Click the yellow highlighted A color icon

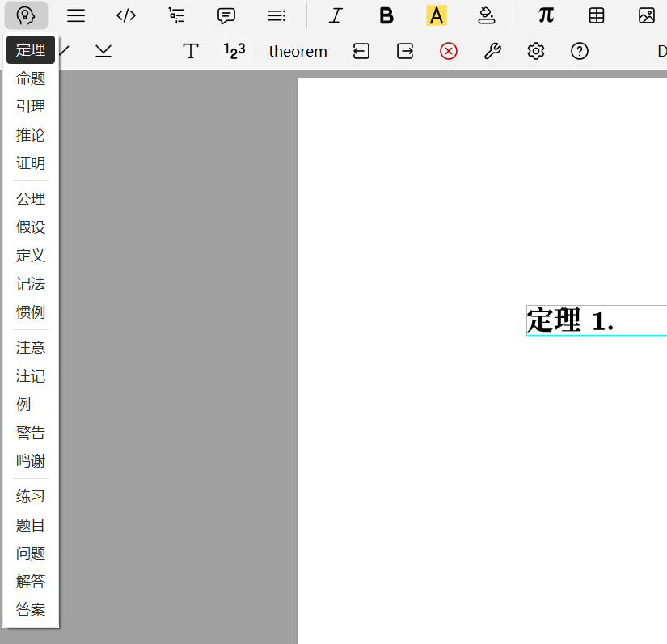437,15
